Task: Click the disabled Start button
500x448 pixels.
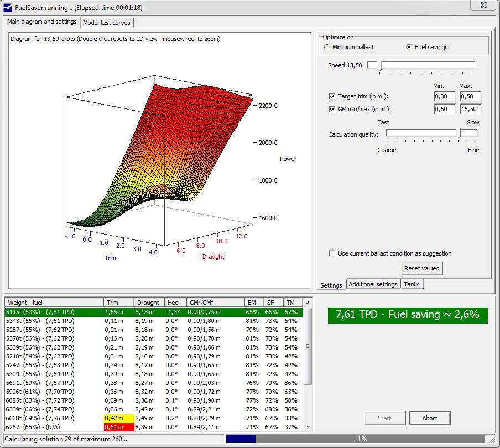Action: tap(384, 418)
